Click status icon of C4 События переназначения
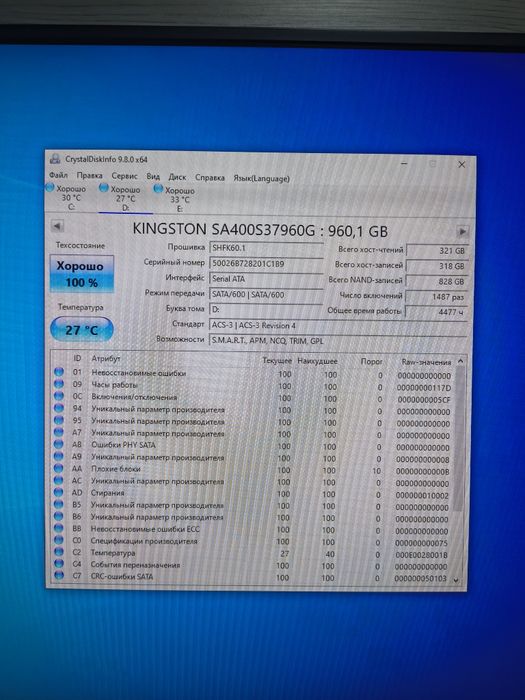This screenshot has height=700, width=525. (x=59, y=564)
